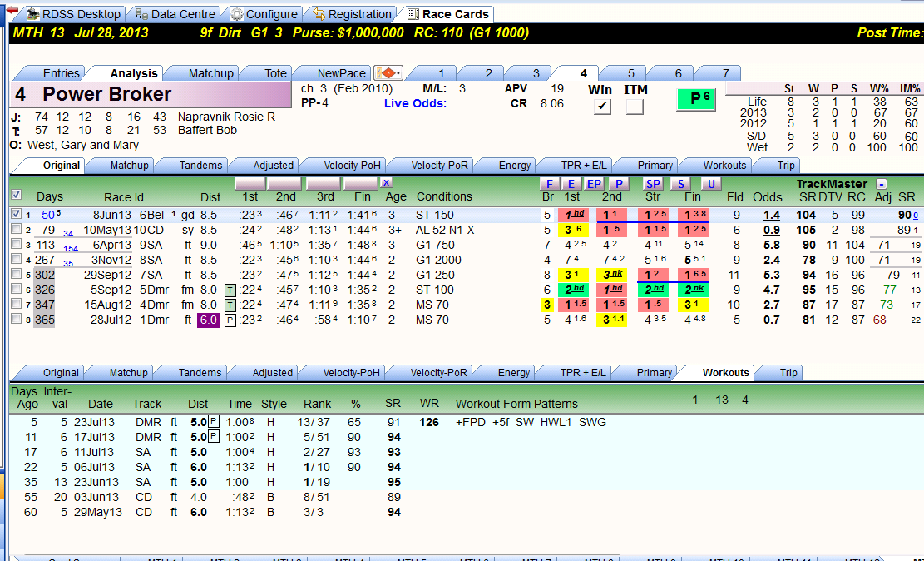The image size is (924, 561).
Task: Select the SP running style filter
Action: click(x=652, y=183)
